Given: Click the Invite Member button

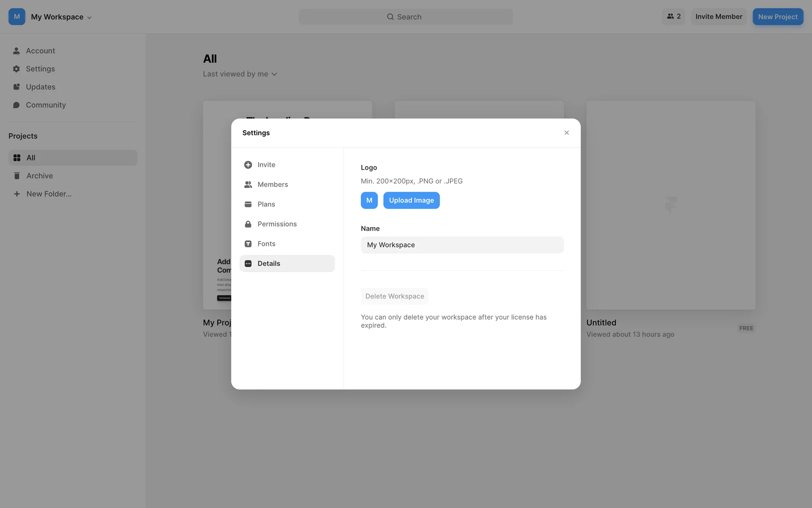Looking at the screenshot, I should tap(719, 17).
